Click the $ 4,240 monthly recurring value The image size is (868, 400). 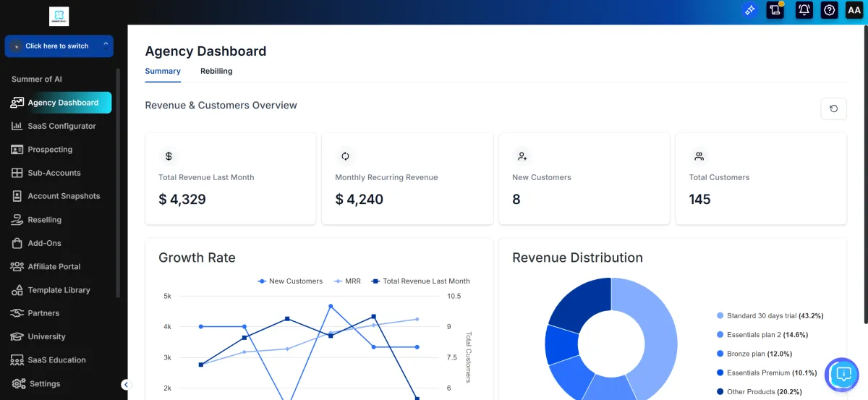[x=359, y=199]
